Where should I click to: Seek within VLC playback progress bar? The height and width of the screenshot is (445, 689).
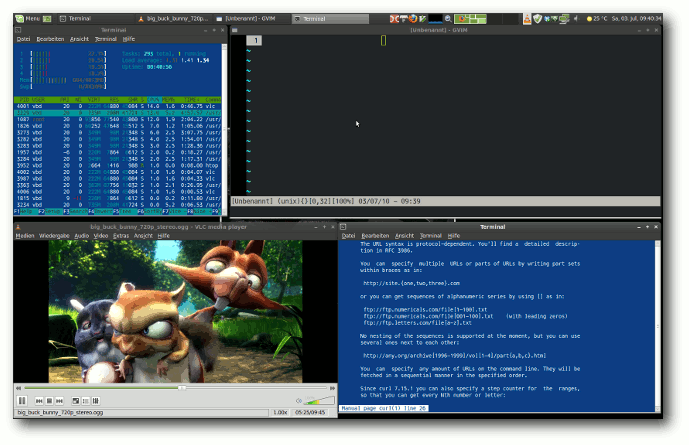point(176,388)
